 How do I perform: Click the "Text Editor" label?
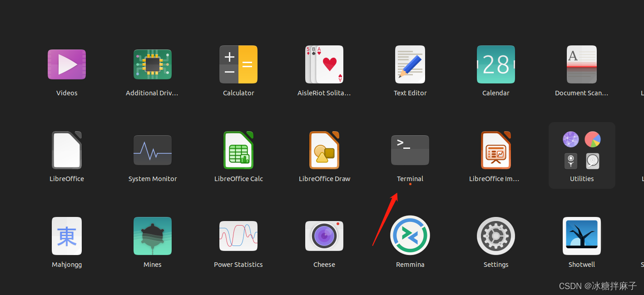point(410,93)
